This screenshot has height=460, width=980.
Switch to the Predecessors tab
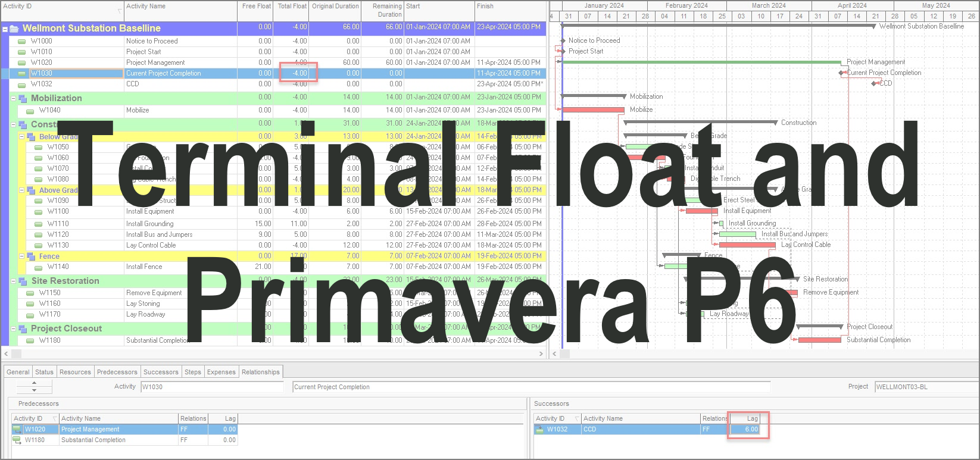pyautogui.click(x=117, y=372)
